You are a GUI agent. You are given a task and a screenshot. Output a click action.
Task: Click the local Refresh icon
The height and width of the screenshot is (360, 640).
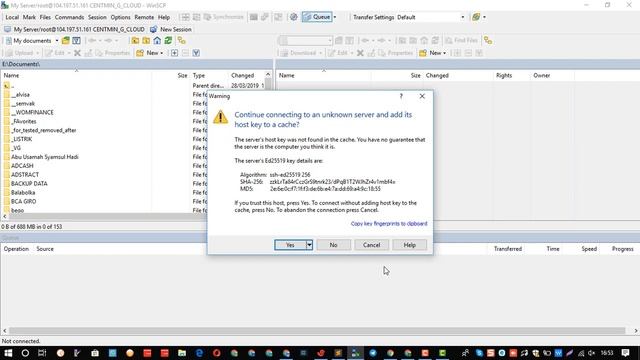tap(168, 40)
